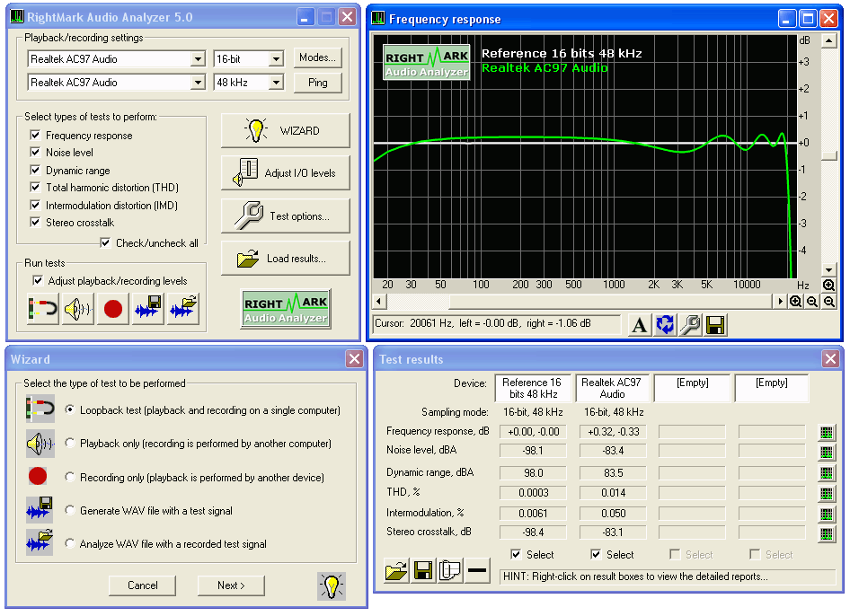Image resolution: width=850 pixels, height=616 pixels.
Task: Click the loopback test icon in Run tests
Action: tap(42, 309)
